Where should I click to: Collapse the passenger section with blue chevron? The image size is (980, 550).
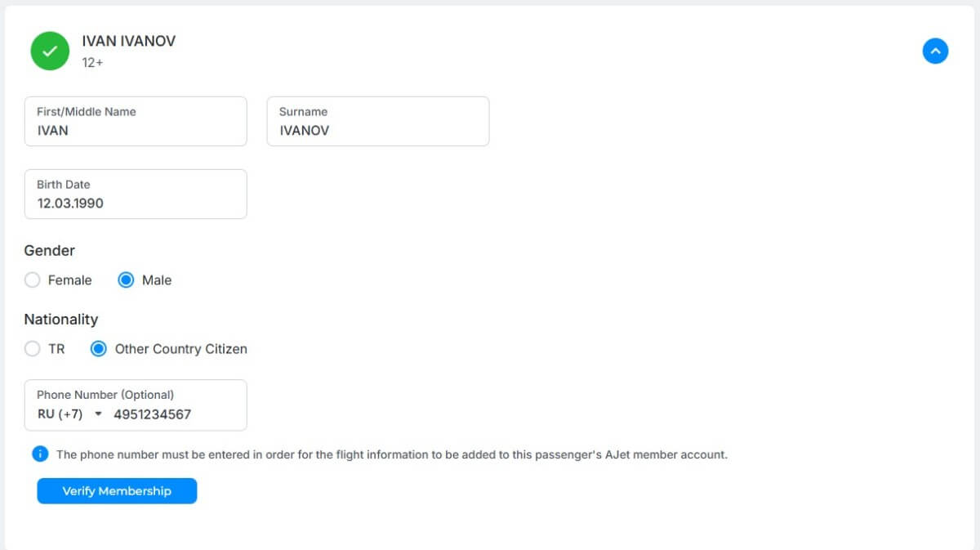click(935, 51)
